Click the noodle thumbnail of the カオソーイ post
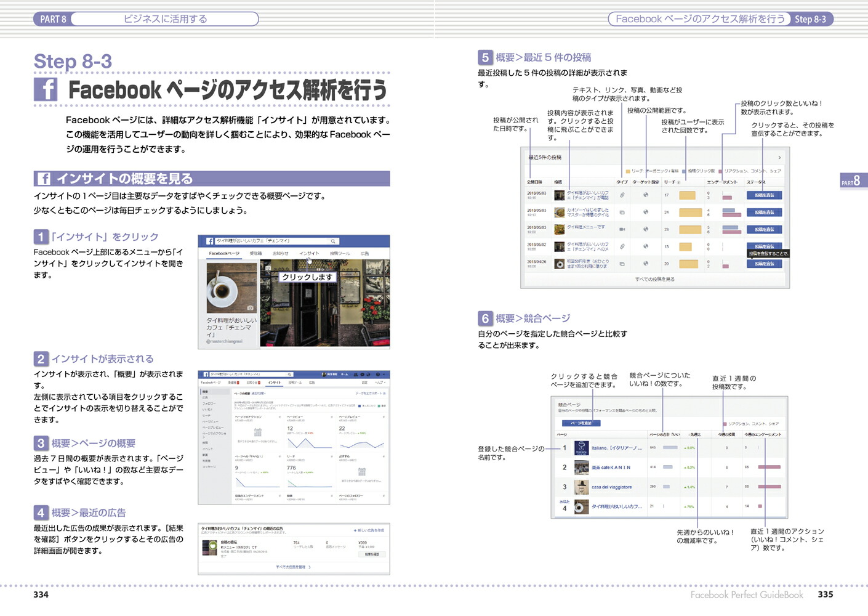Screen dimensions: 868x616 (560, 213)
